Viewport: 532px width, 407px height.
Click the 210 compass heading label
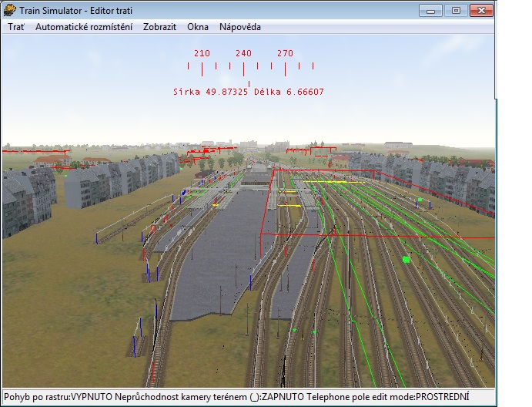click(x=202, y=54)
